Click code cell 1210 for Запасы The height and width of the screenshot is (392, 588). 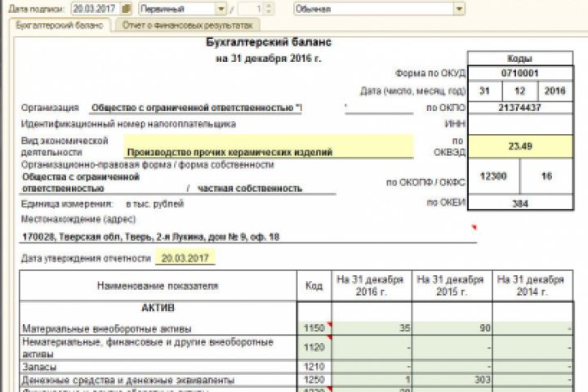pos(314,367)
